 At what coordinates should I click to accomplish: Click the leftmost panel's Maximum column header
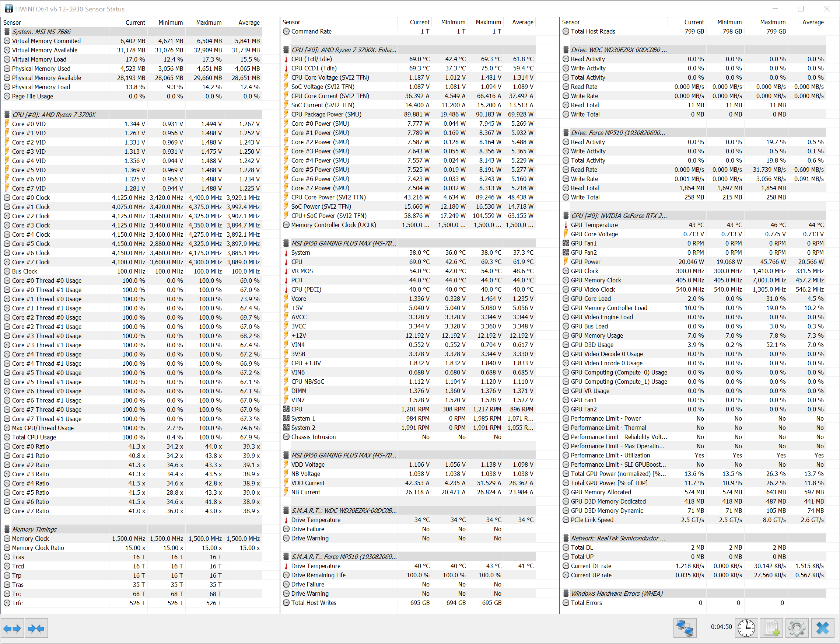pos(209,22)
